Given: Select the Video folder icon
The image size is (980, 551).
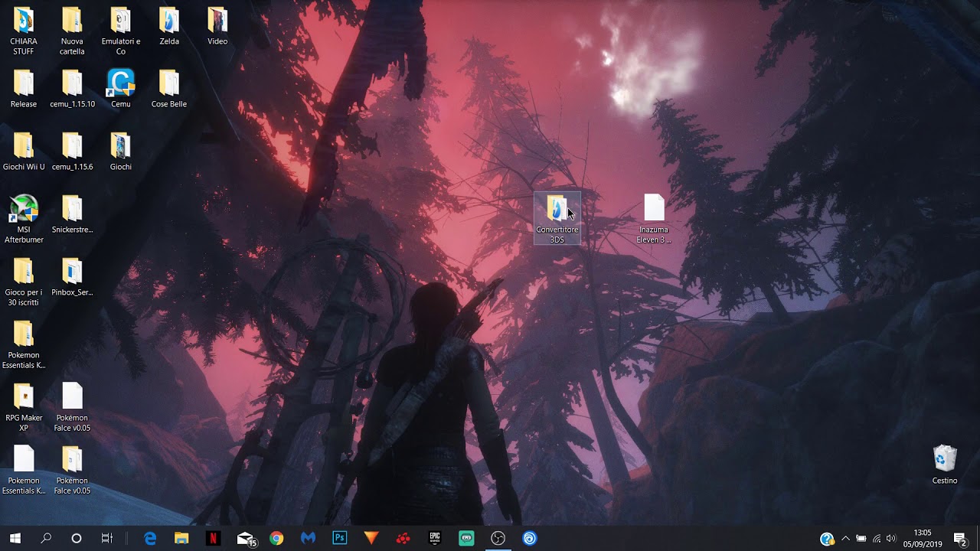Looking at the screenshot, I should (x=217, y=20).
